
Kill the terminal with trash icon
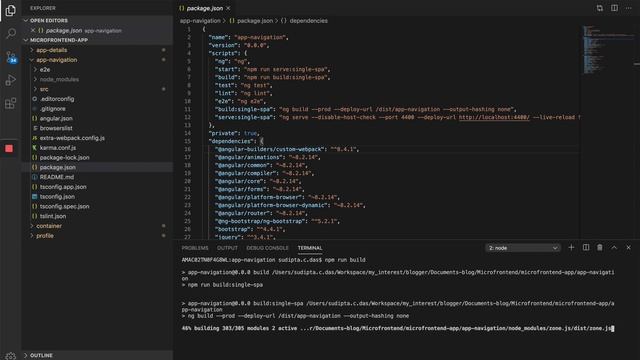[x=600, y=247]
